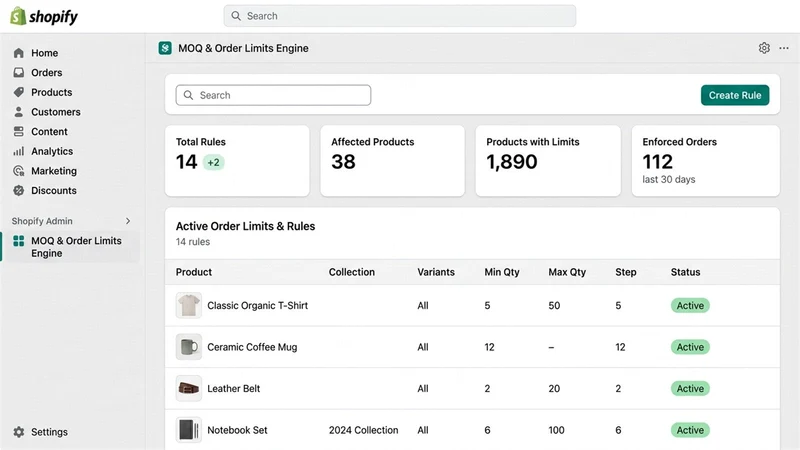This screenshot has height=450, width=800.
Task: Open the more options ellipsis menu
Action: [x=784, y=48]
